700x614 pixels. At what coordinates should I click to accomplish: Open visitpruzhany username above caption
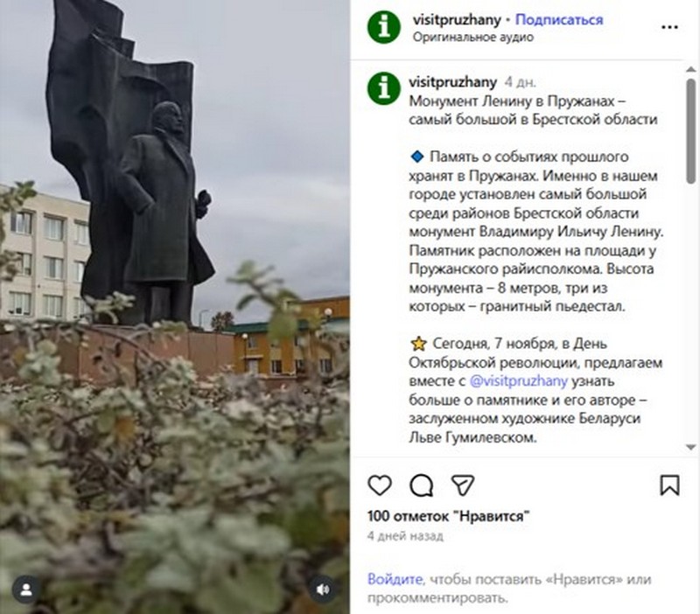(452, 82)
